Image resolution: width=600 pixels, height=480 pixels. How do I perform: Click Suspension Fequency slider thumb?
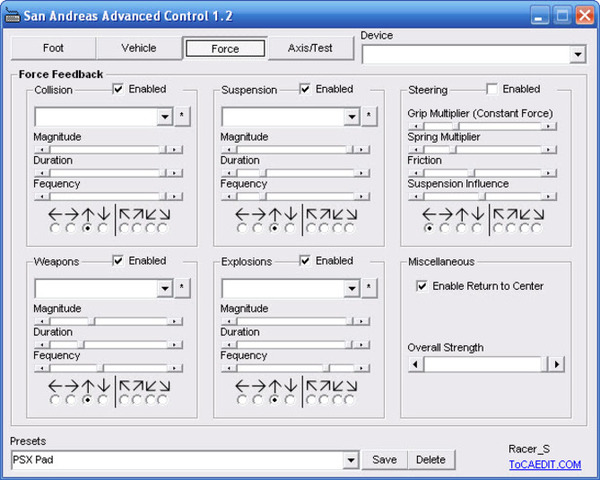click(x=263, y=197)
